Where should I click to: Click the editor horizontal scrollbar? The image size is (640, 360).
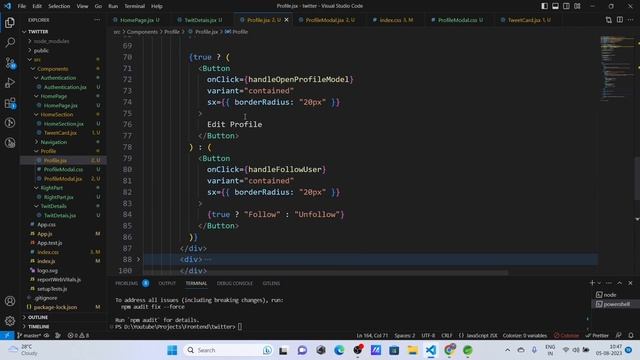(x=326, y=273)
